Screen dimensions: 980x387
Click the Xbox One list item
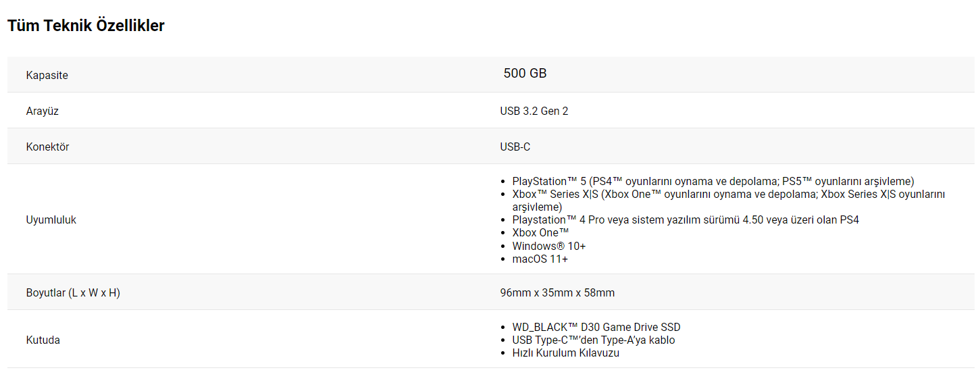point(541,232)
